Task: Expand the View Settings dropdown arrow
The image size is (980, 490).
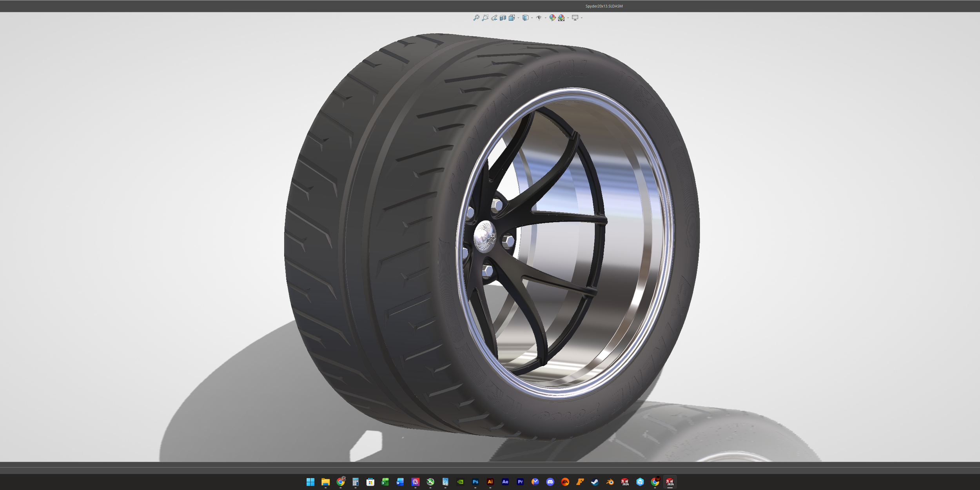Action: click(x=582, y=18)
